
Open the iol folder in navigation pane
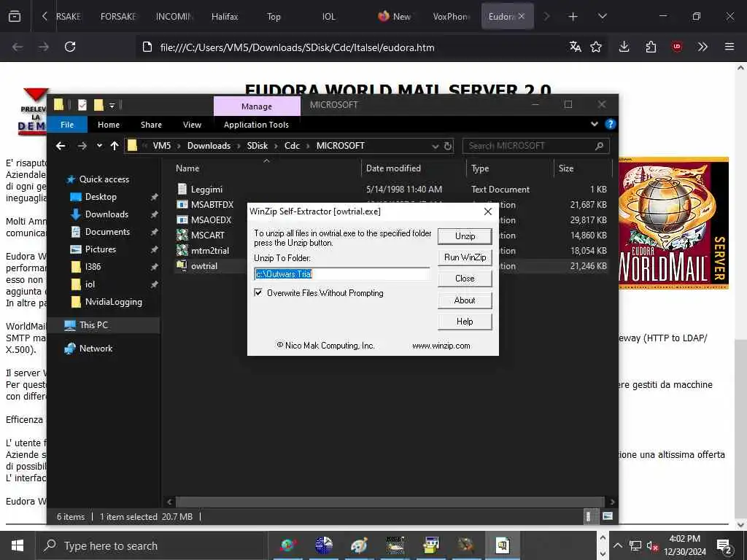[x=90, y=284]
